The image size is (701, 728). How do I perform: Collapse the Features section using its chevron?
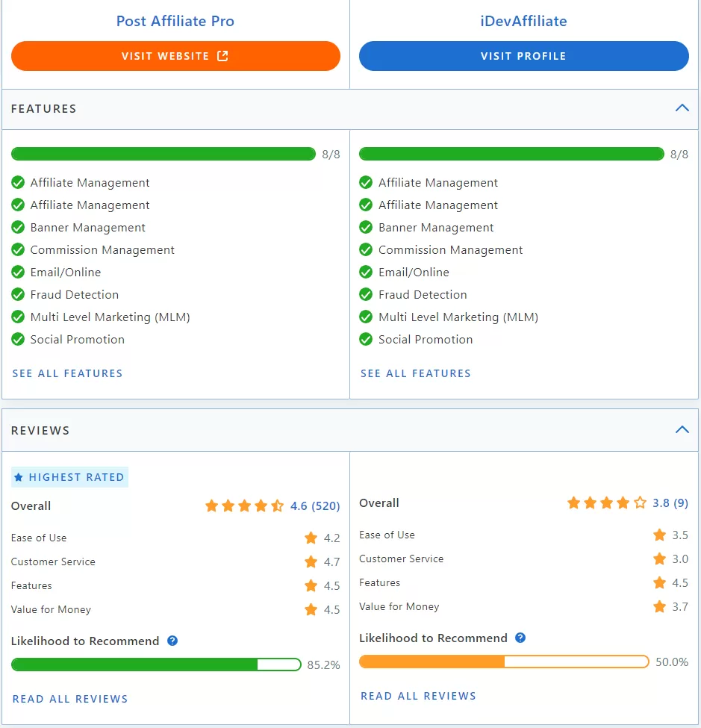click(682, 108)
